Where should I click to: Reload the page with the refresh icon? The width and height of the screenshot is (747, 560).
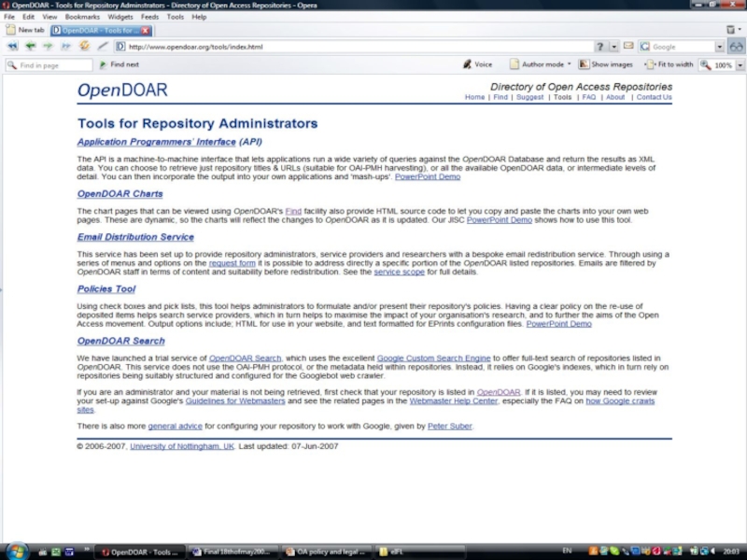point(84,46)
